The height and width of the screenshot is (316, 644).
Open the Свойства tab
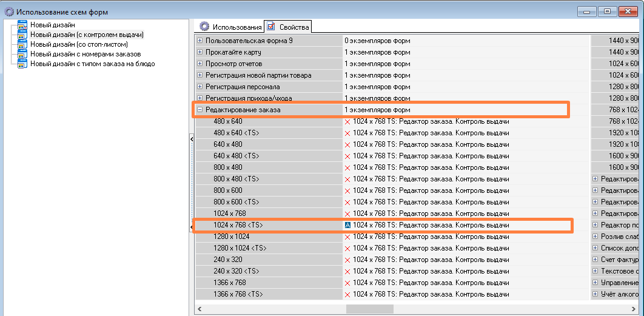288,27
